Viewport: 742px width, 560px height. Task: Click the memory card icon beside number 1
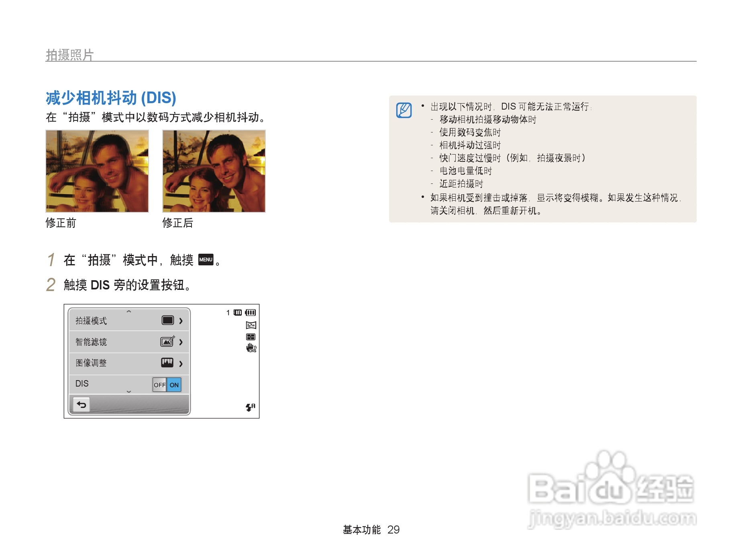point(238,312)
